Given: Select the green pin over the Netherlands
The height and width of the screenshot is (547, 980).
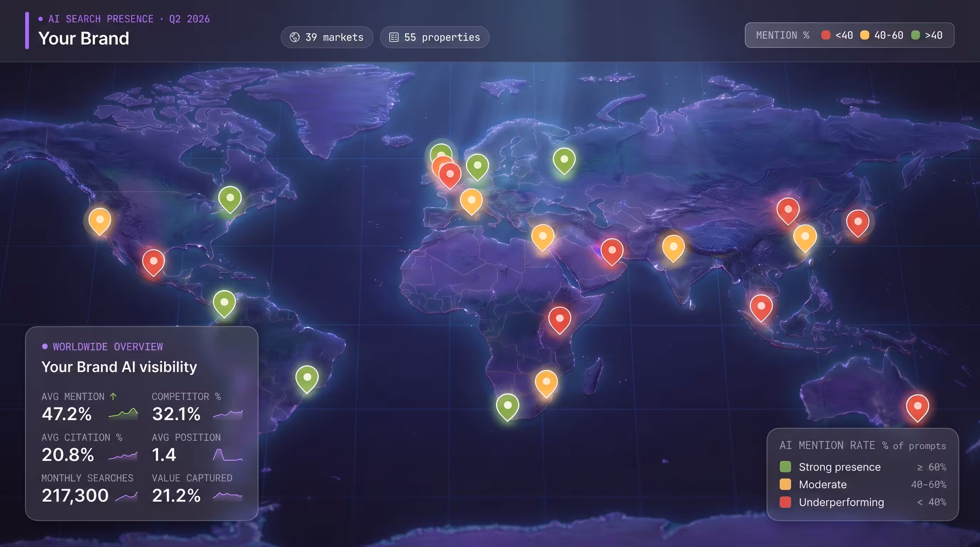Looking at the screenshot, I should click(x=478, y=167).
